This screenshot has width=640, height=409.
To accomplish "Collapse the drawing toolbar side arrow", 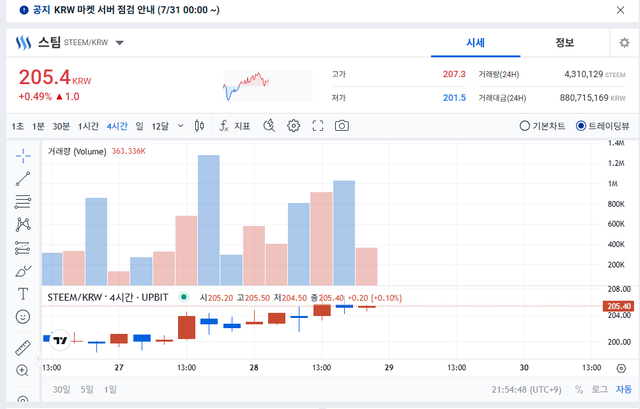I will 38,358.
